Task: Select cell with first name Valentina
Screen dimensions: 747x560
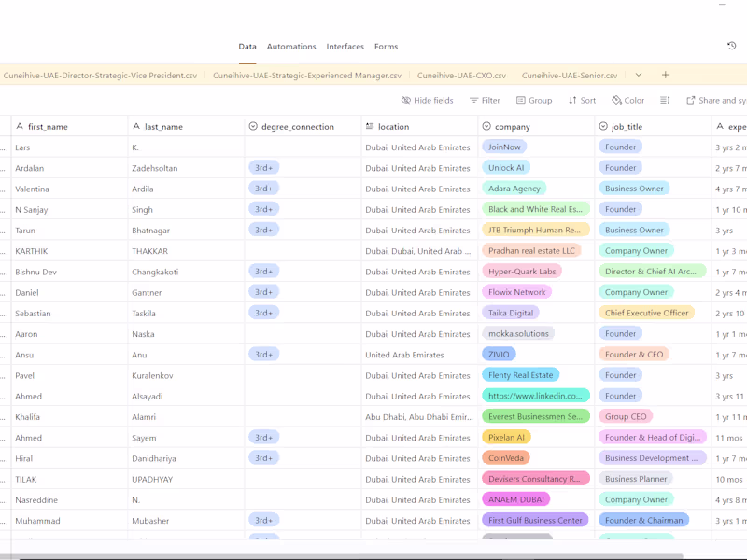Action: [x=69, y=189]
